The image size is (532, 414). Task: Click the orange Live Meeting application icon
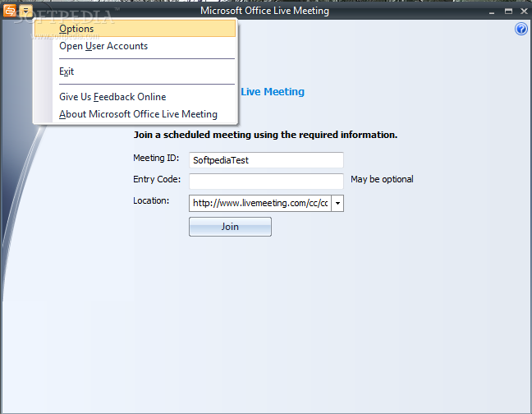pyautogui.click(x=10, y=11)
